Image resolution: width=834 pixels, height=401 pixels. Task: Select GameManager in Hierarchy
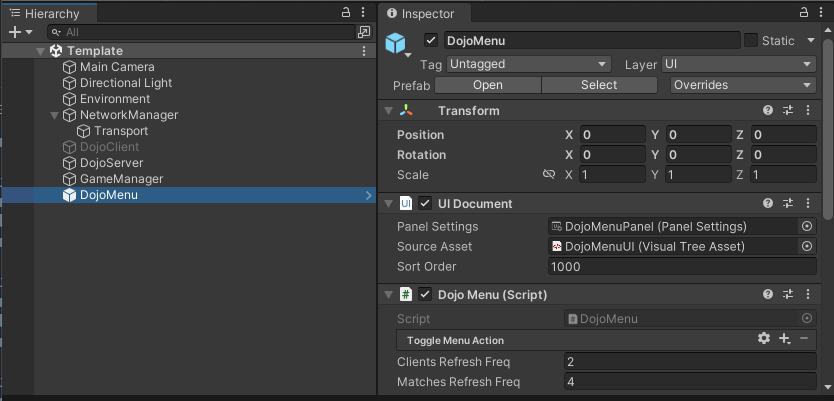click(x=121, y=179)
